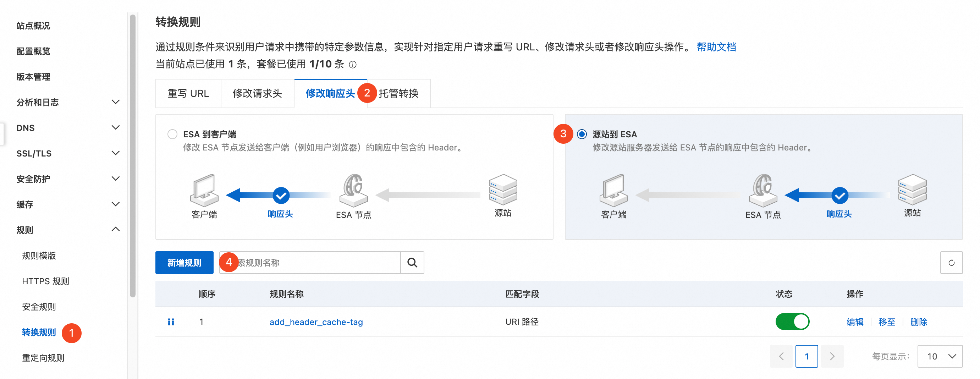This screenshot has width=980, height=379.
Task: Click the 操作 column header
Action: click(855, 294)
